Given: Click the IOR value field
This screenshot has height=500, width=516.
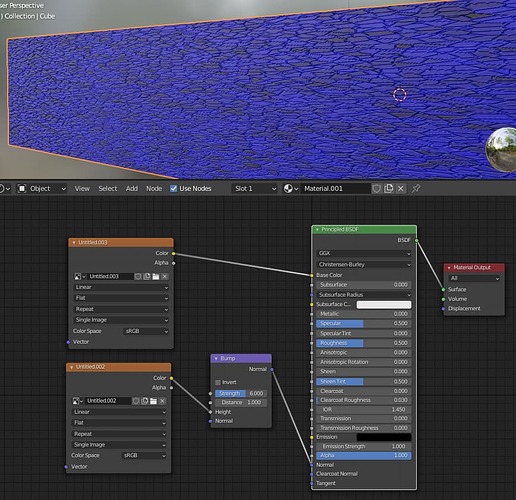Looking at the screenshot, I should click(364, 410).
